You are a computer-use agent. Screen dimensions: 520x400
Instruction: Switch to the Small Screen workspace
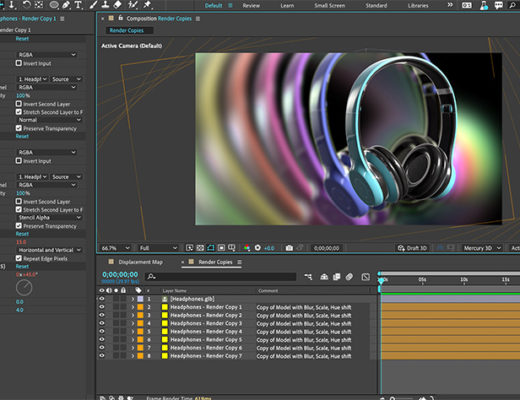coord(329,5)
